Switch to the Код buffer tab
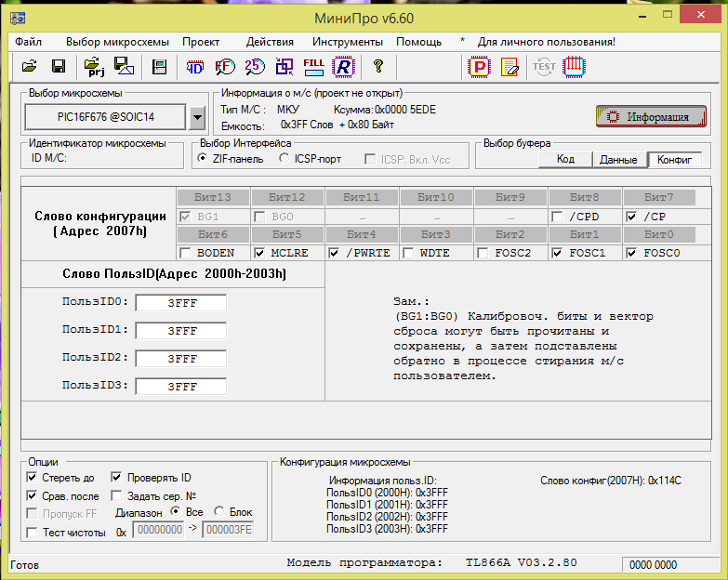This screenshot has height=580, width=728. [565, 160]
